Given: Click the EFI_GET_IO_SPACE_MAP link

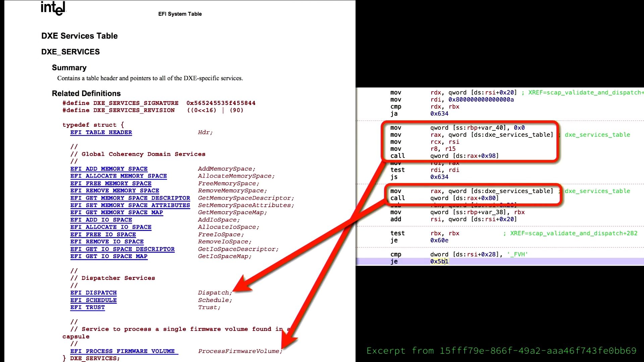Looking at the screenshot, I should coord(109,256).
